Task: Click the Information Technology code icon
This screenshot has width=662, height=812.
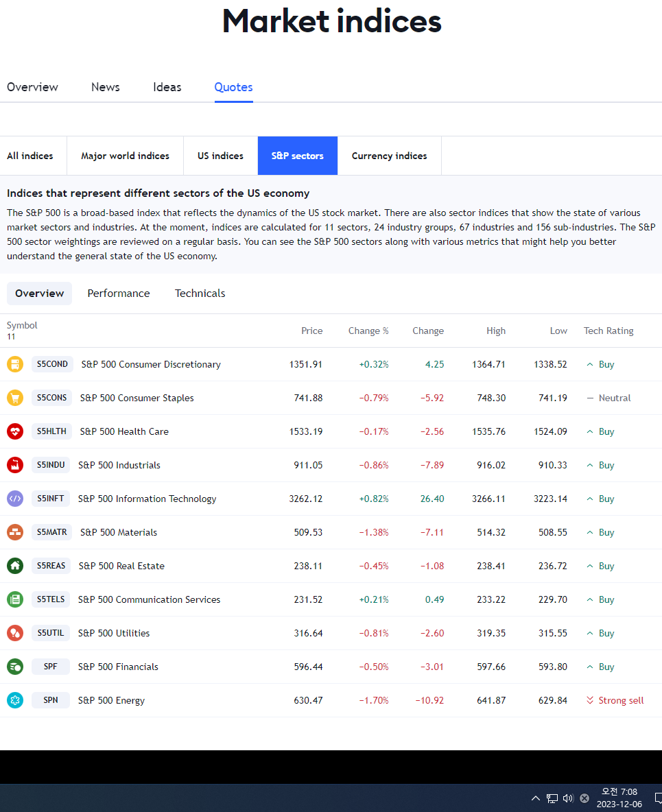Action: coord(15,499)
